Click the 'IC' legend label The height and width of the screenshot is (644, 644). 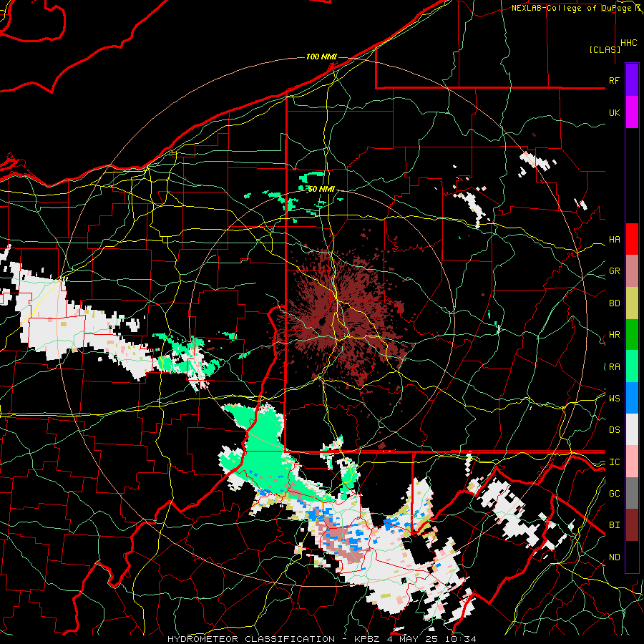click(x=614, y=462)
